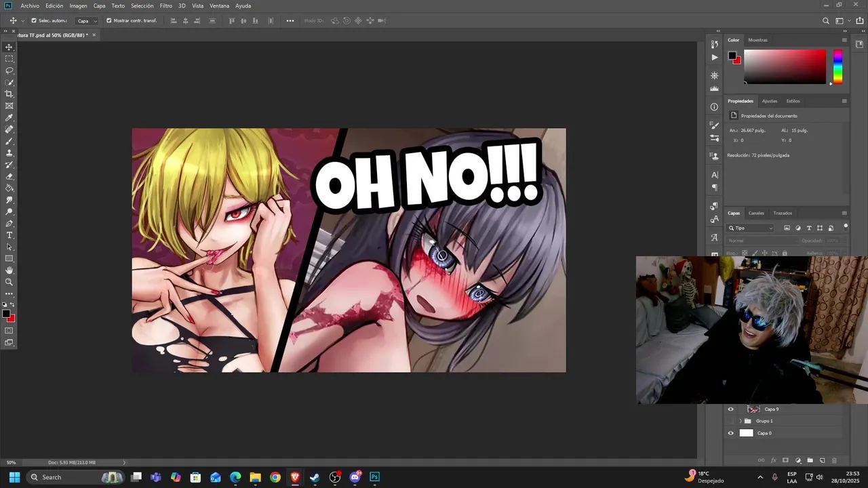
Task: Open the Paragraph panel icon
Action: [x=714, y=188]
